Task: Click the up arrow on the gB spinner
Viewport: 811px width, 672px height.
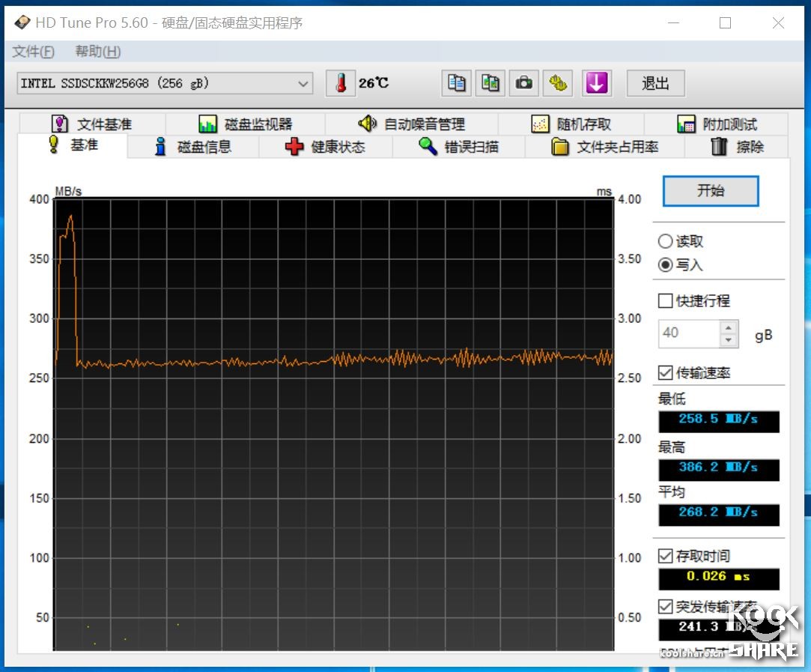Action: point(728,327)
